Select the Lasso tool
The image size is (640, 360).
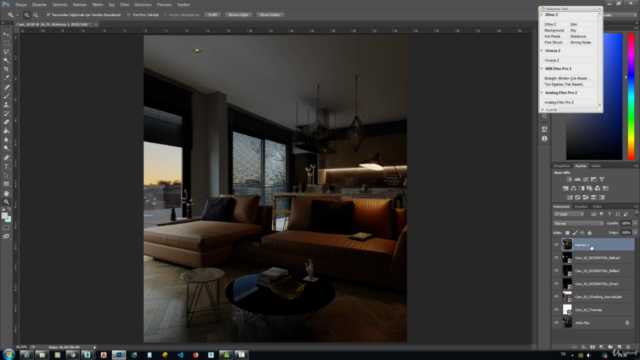(6, 52)
